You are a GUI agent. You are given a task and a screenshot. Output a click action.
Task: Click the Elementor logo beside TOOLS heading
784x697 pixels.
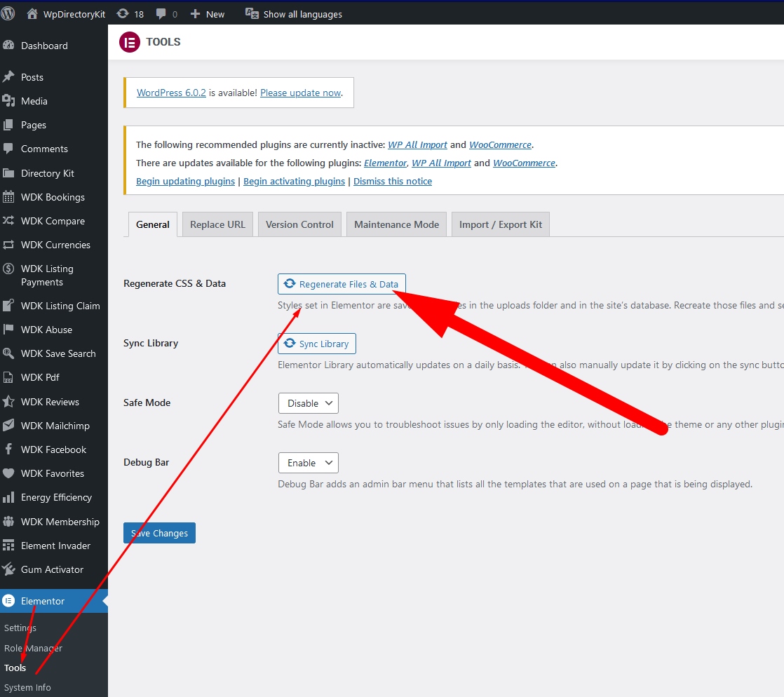pos(130,42)
